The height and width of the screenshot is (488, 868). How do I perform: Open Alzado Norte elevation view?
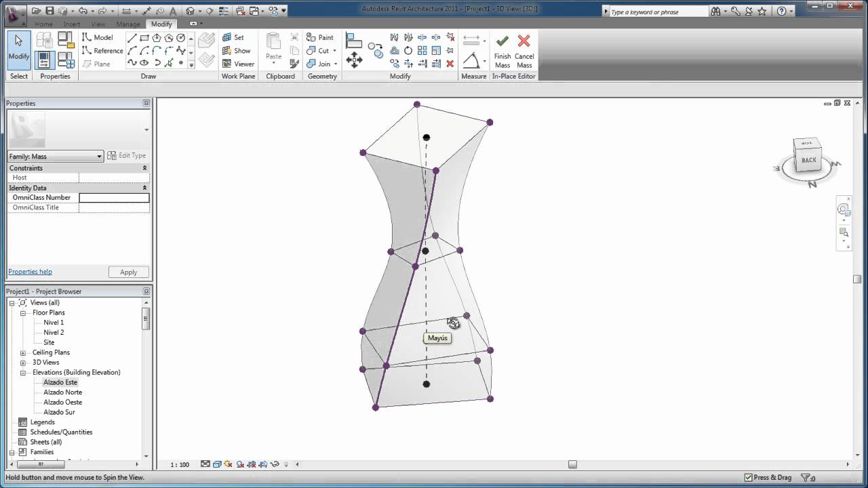coord(63,392)
